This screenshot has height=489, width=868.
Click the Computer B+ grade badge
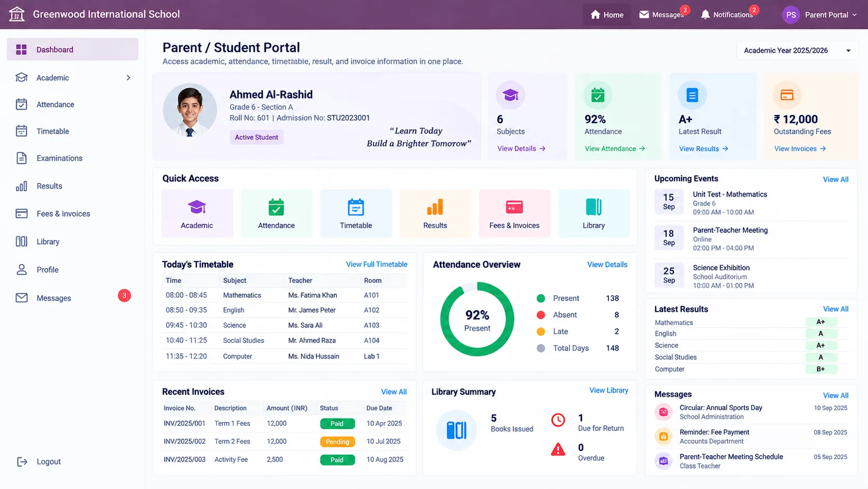(x=821, y=369)
